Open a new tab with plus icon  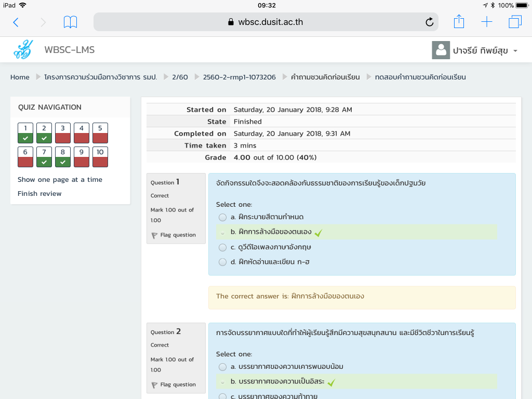(x=486, y=22)
